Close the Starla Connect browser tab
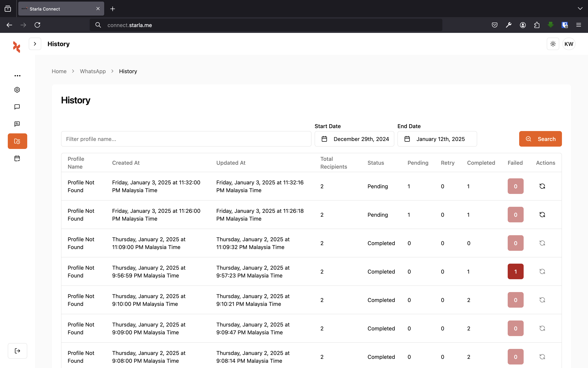Image resolution: width=588 pixels, height=368 pixels. click(x=98, y=9)
